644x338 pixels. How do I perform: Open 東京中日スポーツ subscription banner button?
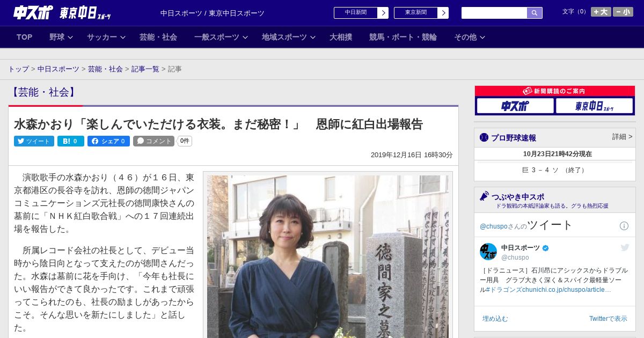click(595, 106)
